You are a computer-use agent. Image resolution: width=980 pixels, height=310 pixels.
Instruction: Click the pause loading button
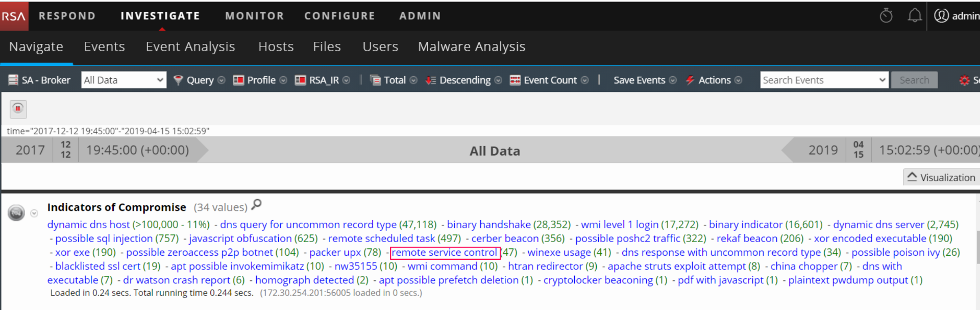click(18, 108)
